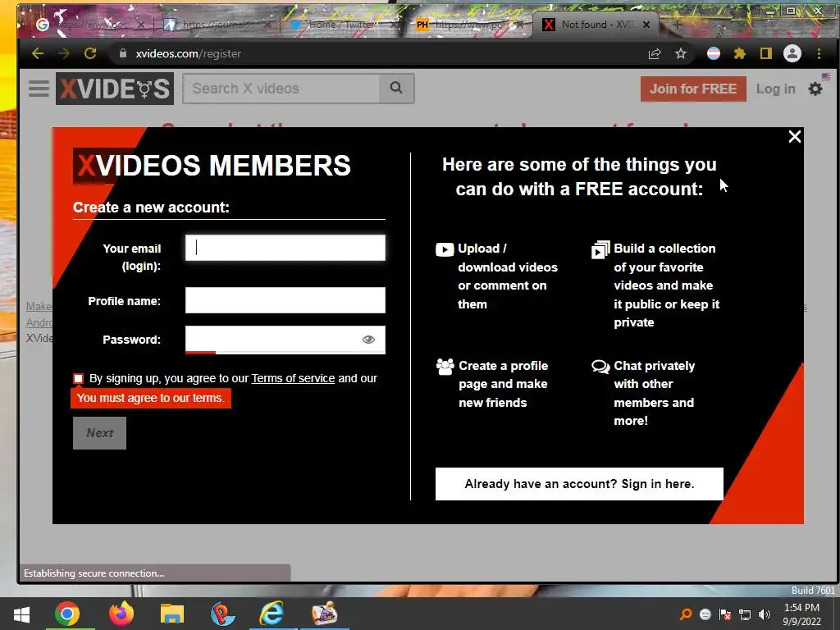The image size is (840, 630).
Task: Click the address bar URL
Action: [188, 53]
